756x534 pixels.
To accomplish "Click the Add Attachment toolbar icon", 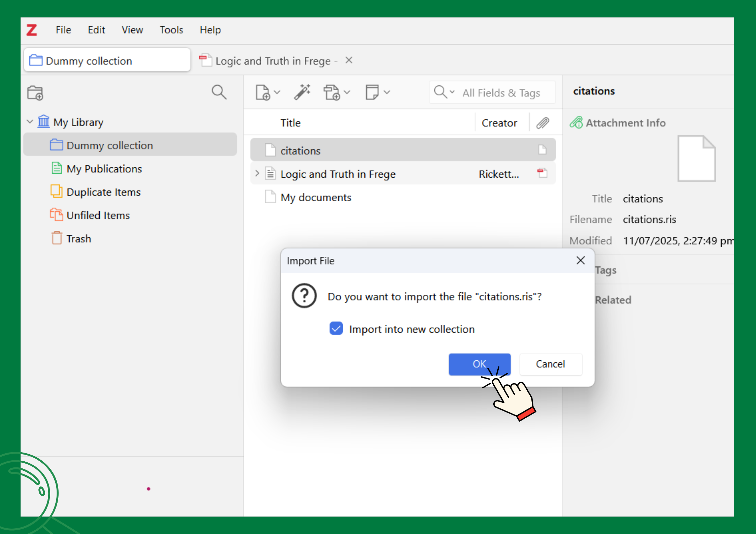I will 332,93.
